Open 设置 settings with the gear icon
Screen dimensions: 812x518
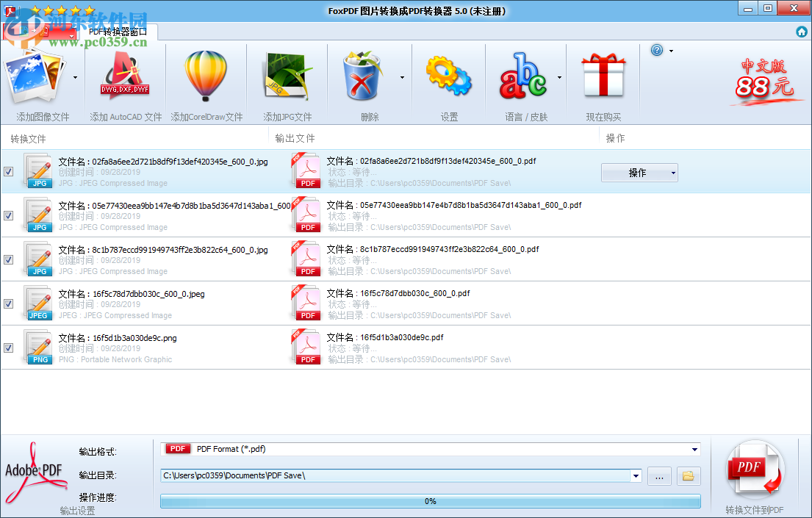click(448, 77)
